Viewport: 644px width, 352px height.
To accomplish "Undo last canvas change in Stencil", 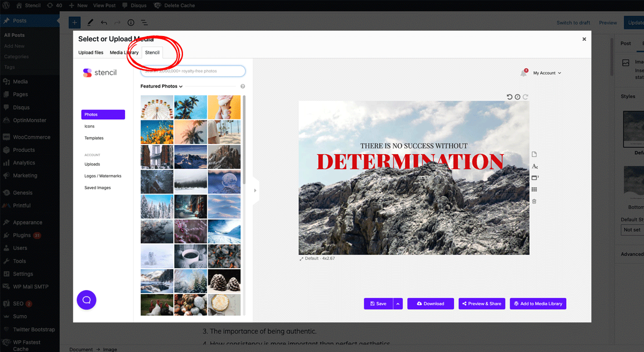I will 509,97.
